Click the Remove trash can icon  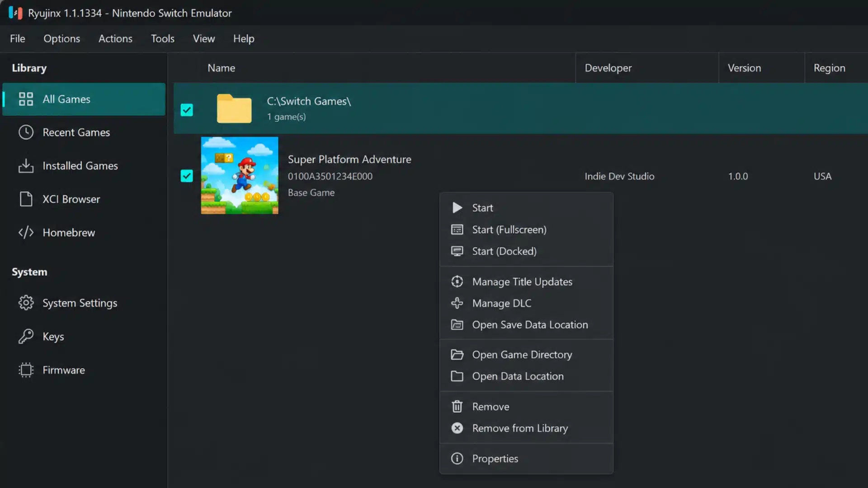tap(457, 407)
